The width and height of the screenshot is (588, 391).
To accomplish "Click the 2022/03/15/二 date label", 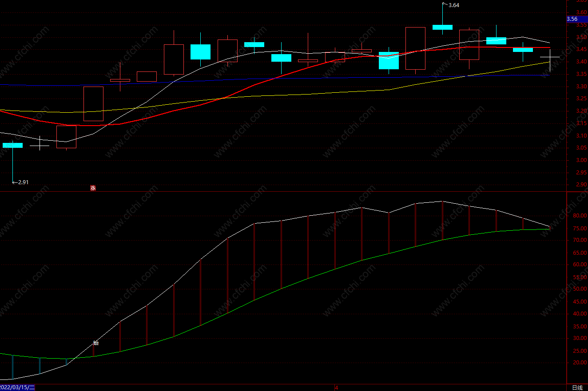I will 17,387.
